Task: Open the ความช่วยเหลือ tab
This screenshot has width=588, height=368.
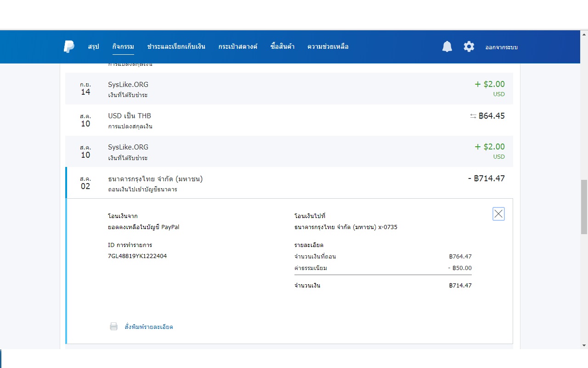Action: pos(328,46)
